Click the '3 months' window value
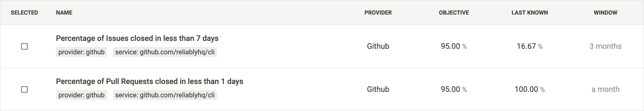This screenshot has width=644, height=111. [x=605, y=46]
